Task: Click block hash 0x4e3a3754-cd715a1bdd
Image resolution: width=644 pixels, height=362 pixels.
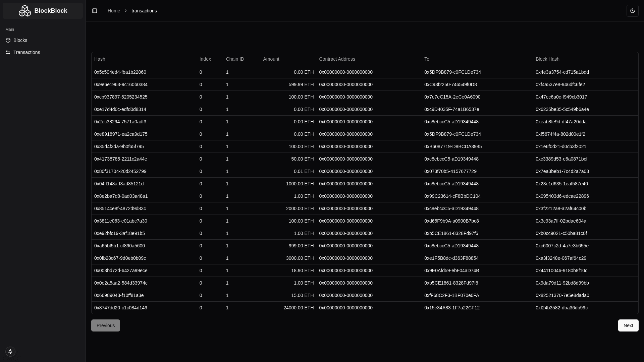Action: coord(561,72)
